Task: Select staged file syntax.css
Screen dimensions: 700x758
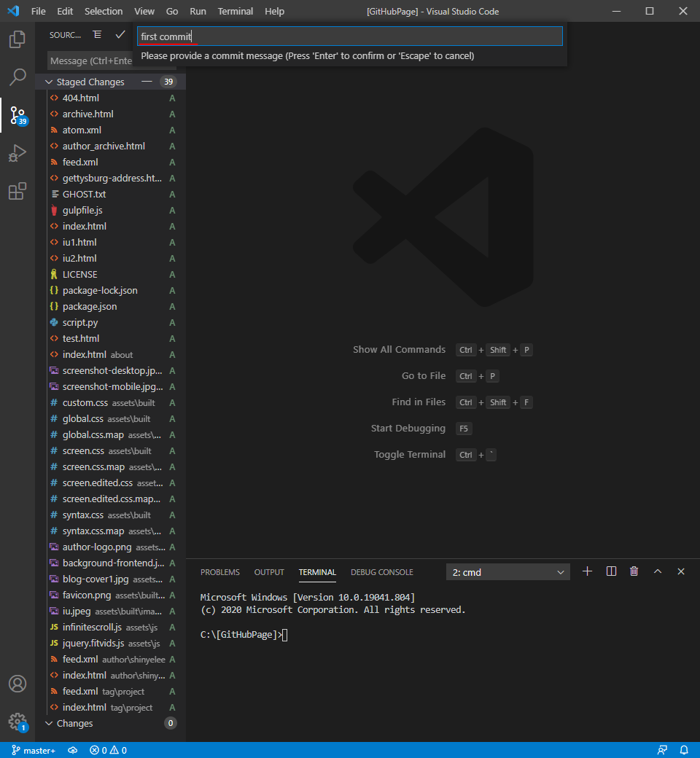Action: coord(82,515)
